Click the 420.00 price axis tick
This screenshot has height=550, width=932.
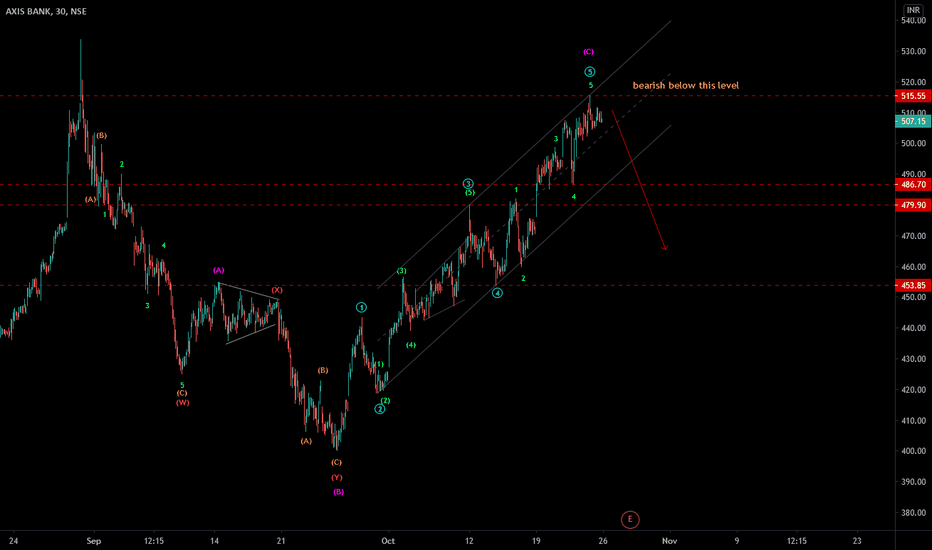(914, 390)
